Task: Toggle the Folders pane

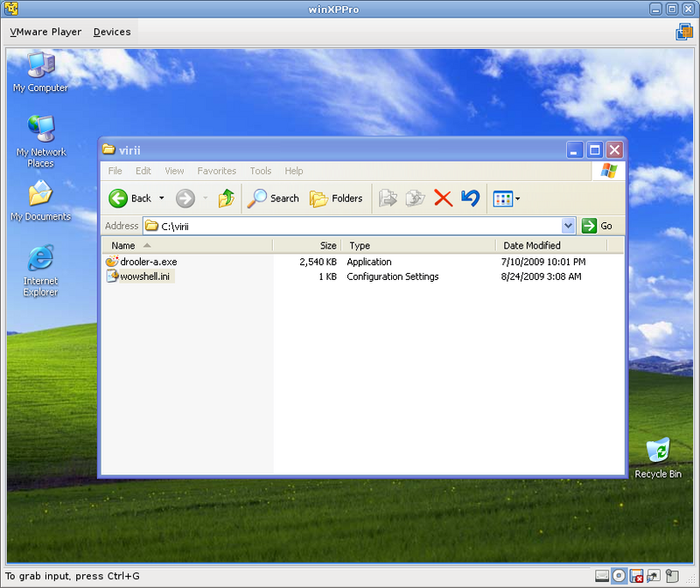Action: point(336,199)
